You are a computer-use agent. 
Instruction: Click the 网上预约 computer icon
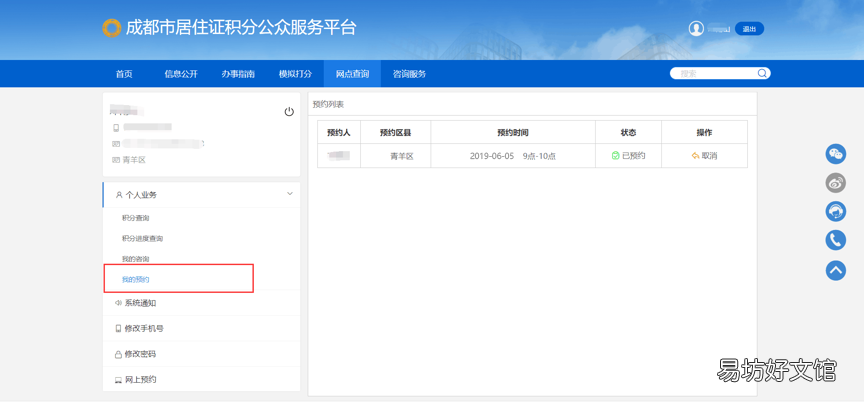[x=118, y=380]
